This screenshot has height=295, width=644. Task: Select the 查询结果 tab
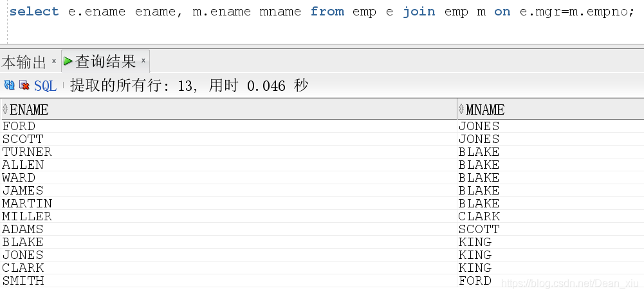click(x=105, y=62)
